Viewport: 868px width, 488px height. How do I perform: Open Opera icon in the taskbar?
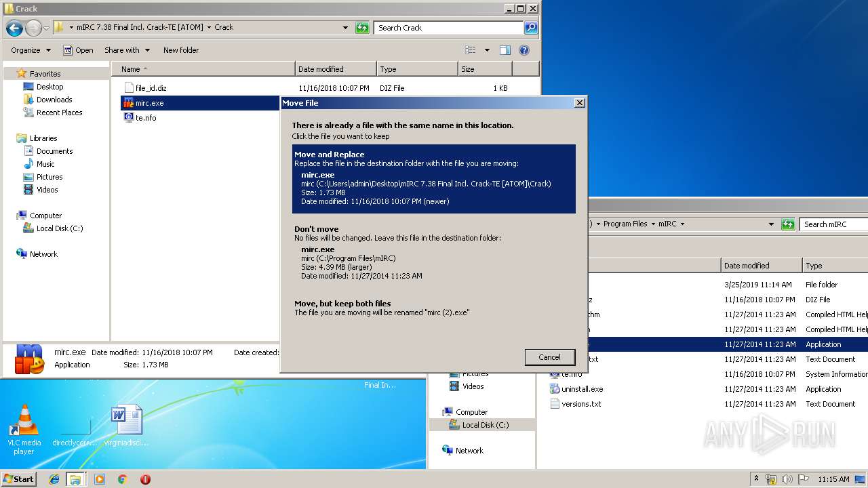[x=145, y=479]
